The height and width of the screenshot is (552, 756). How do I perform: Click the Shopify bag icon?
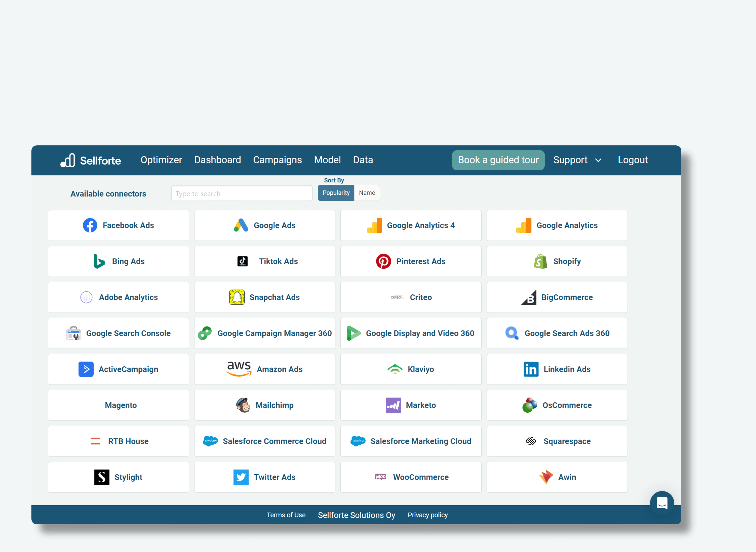(540, 261)
